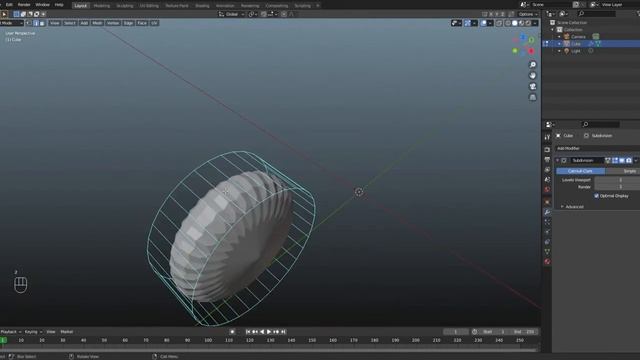Enable edge select mode
640x360 pixels.
pos(36,23)
